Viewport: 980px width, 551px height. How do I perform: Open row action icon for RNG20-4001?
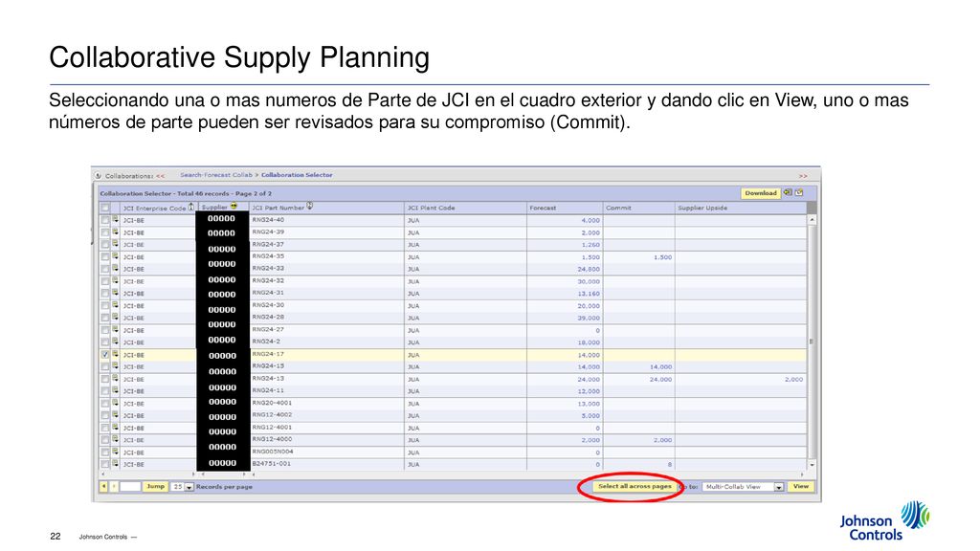pos(116,403)
